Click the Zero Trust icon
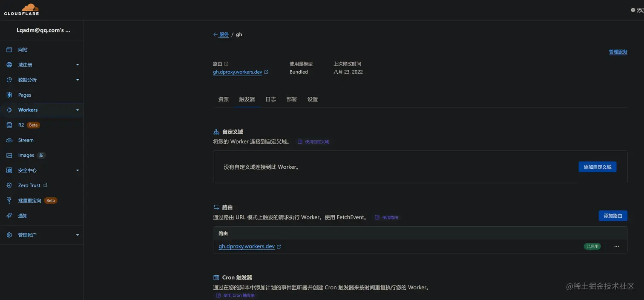 tap(9, 185)
